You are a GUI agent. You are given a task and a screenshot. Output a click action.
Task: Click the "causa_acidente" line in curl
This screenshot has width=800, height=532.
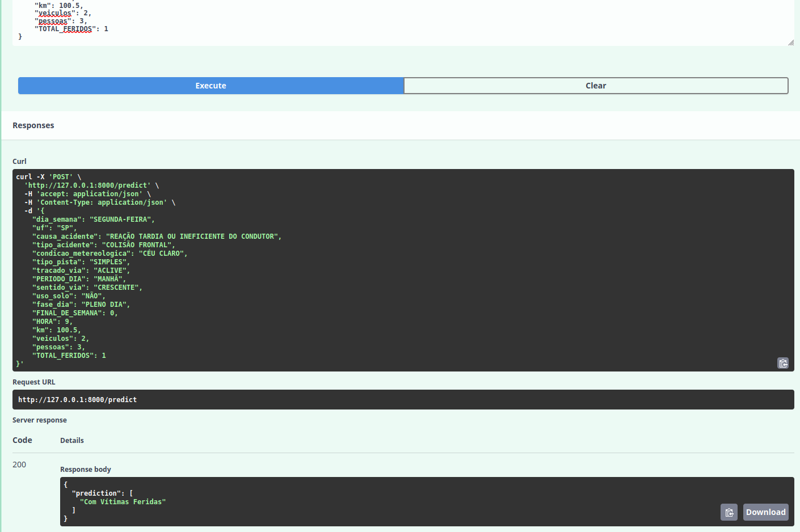[x=157, y=237]
